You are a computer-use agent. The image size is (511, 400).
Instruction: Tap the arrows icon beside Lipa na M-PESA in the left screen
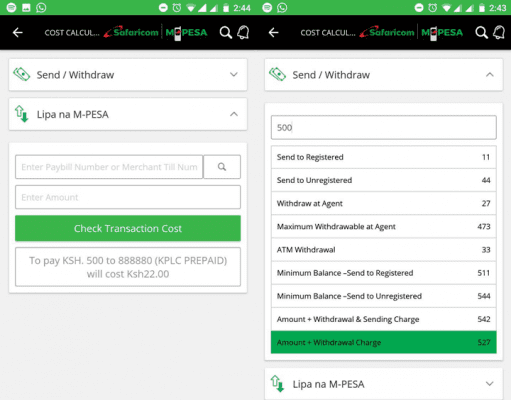(21, 114)
